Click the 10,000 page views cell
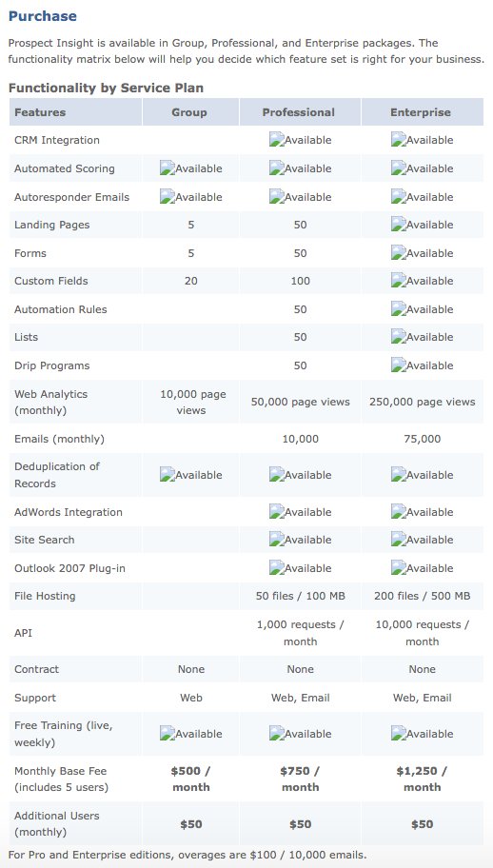 (x=192, y=402)
